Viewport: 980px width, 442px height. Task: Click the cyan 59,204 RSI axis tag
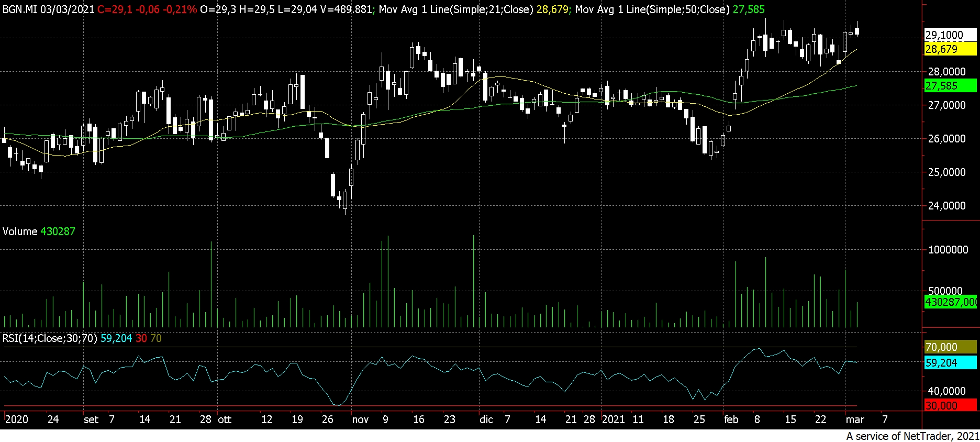[950, 363]
